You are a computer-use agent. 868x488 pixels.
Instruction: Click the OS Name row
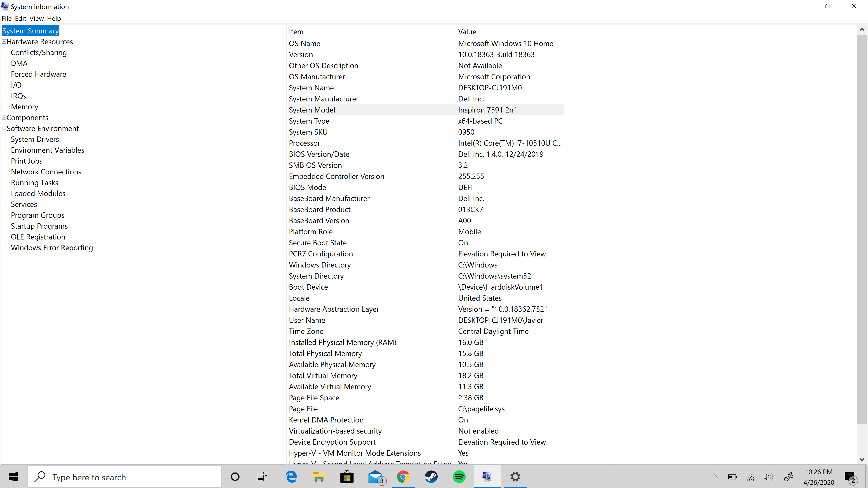(x=426, y=43)
